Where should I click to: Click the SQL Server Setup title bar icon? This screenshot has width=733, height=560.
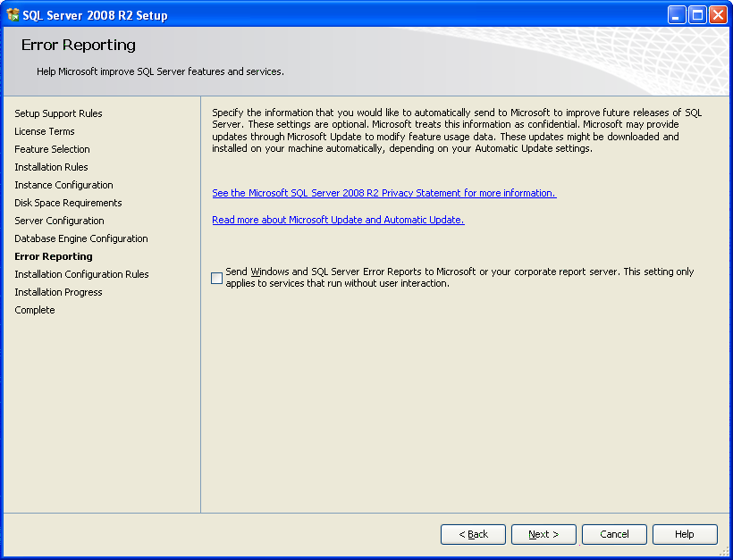pyautogui.click(x=13, y=14)
